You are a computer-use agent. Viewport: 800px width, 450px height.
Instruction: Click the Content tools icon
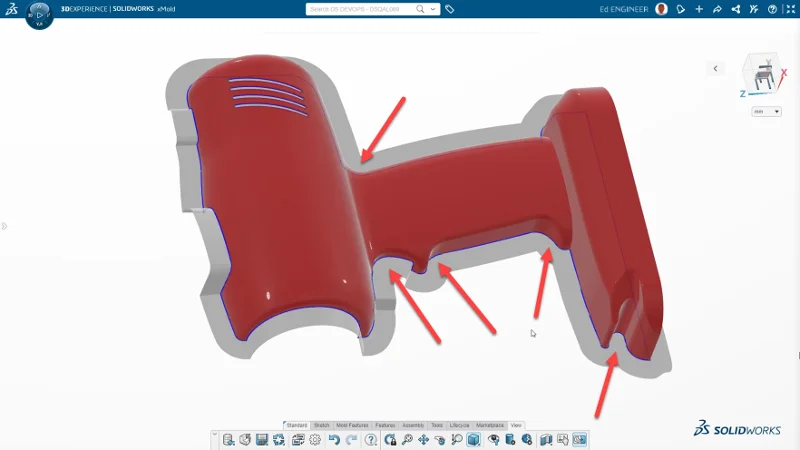(754, 9)
